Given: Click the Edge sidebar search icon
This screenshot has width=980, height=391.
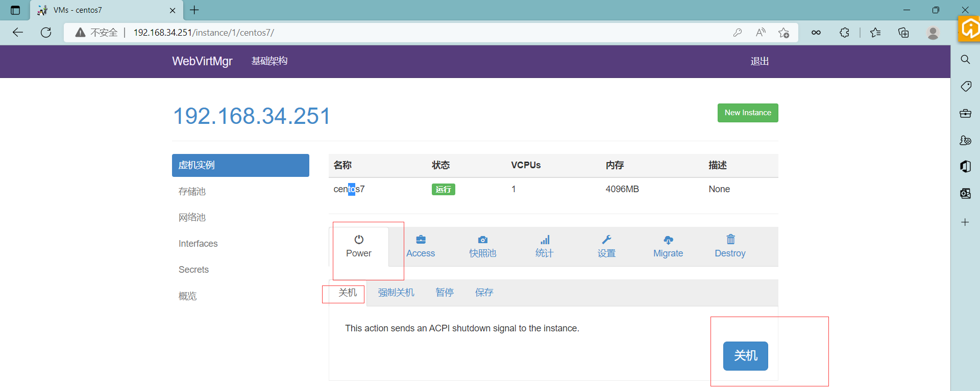Looking at the screenshot, I should [965, 60].
